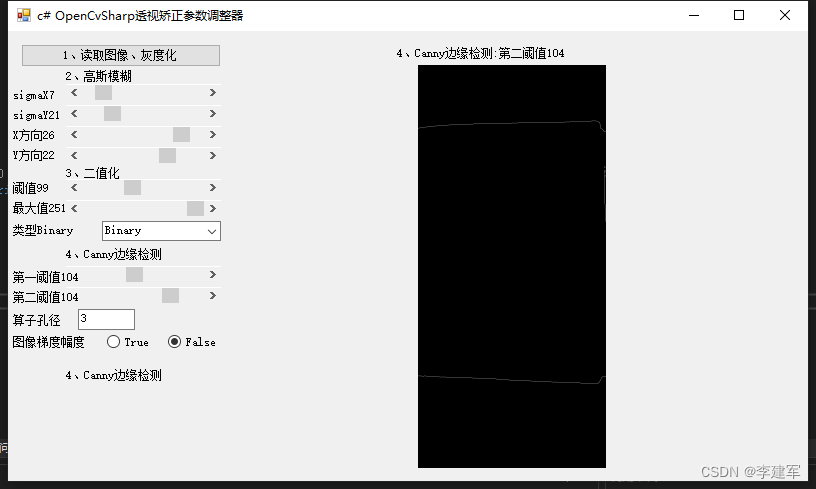Click left arrow of 阈值 scrollbar
This screenshot has height=489, width=816.
[x=74, y=187]
